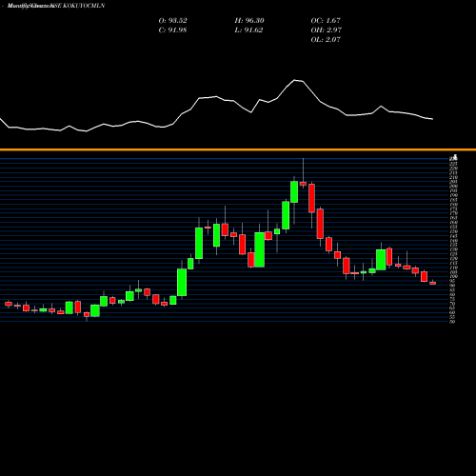Click the 200 price axis label

454,186
